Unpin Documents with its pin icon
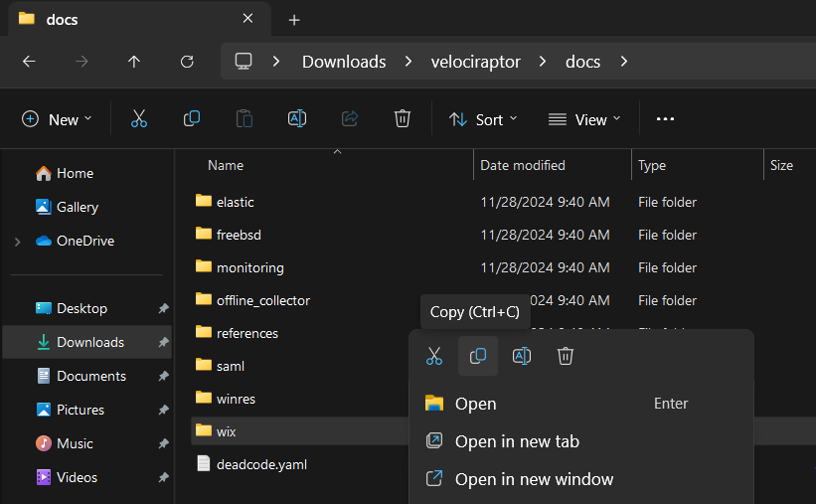816x504 pixels. pos(163,376)
